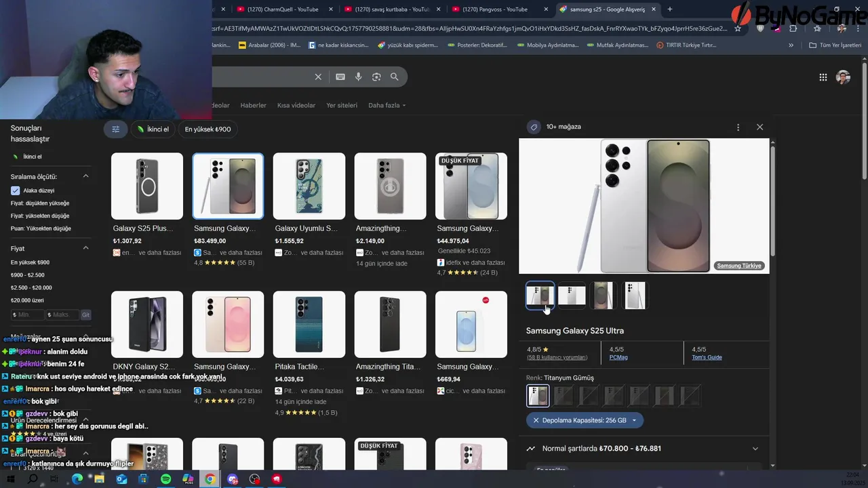Image resolution: width=868 pixels, height=488 pixels.
Task: Open Spotify from the taskbar
Action: 166,479
